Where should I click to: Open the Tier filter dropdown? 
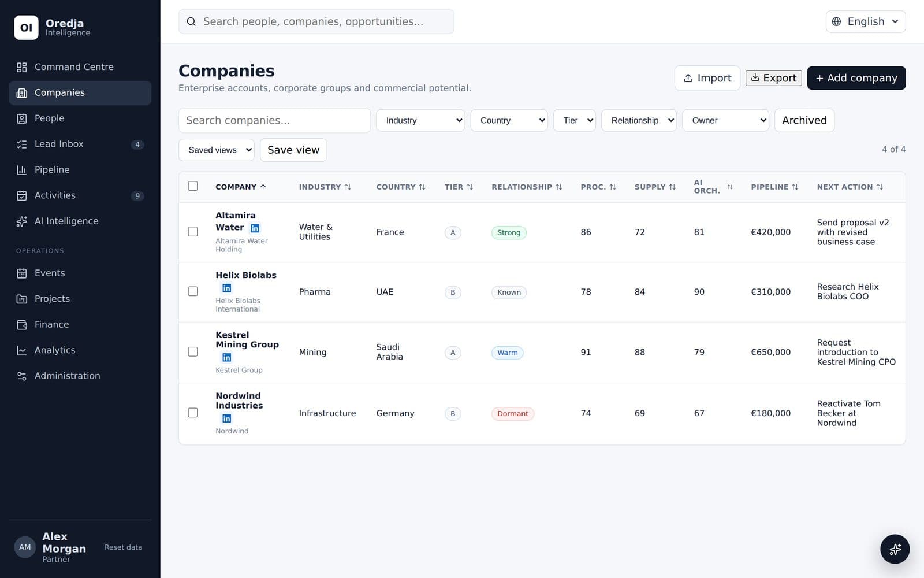pyautogui.click(x=575, y=120)
